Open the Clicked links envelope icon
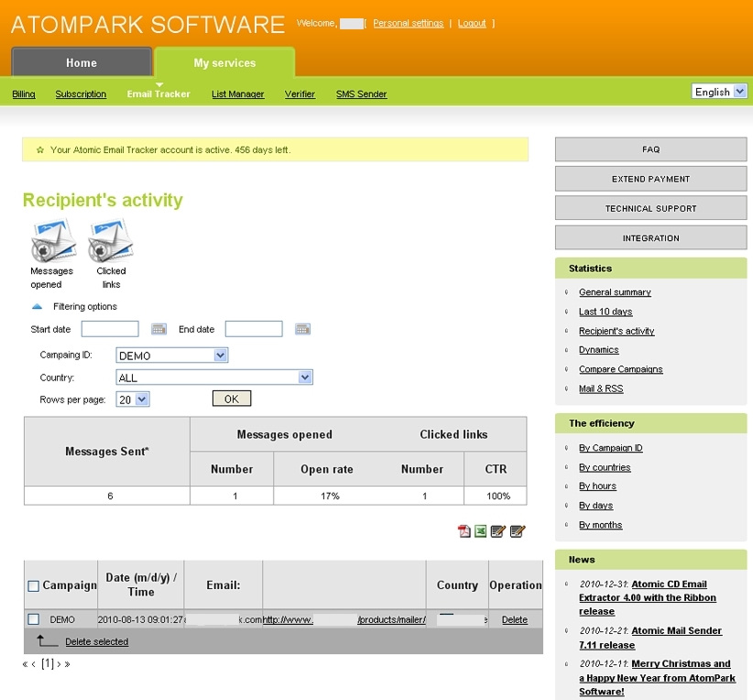The height and width of the screenshot is (700, 753). click(x=111, y=239)
